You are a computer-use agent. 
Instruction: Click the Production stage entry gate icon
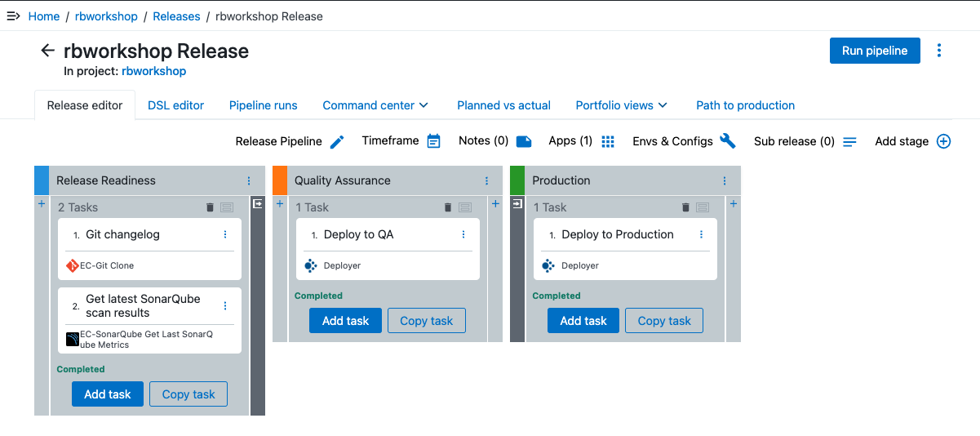click(517, 204)
